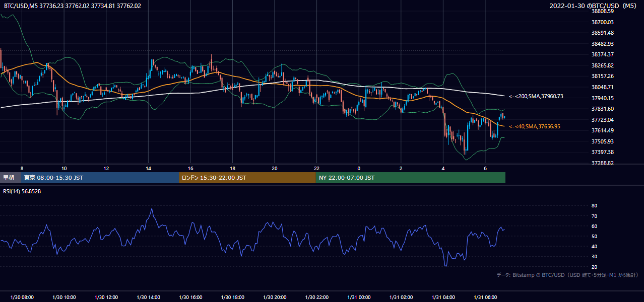Click bottom time label 1/31 06:00
This screenshot has width=644, height=302.
pos(485,297)
